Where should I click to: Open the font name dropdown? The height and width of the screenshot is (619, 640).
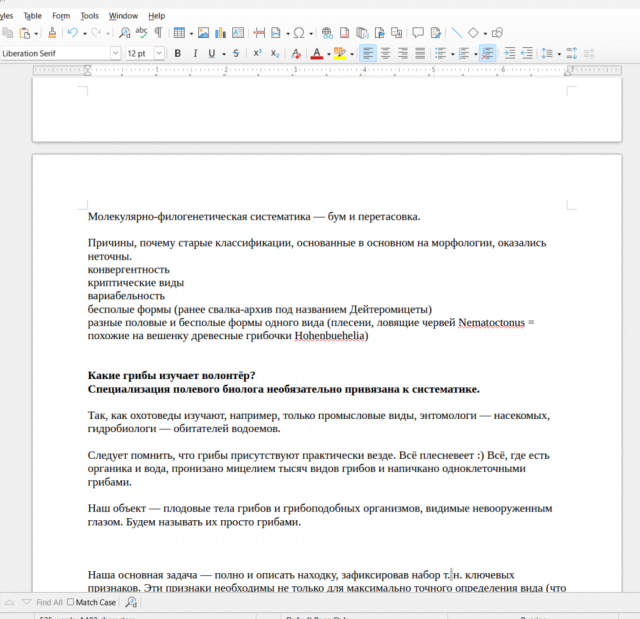116,53
